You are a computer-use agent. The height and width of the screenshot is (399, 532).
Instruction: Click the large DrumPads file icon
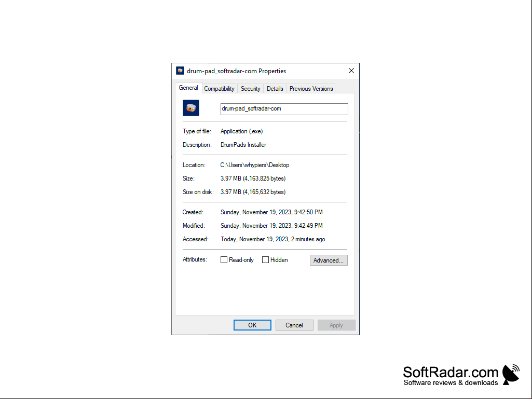pos(190,108)
